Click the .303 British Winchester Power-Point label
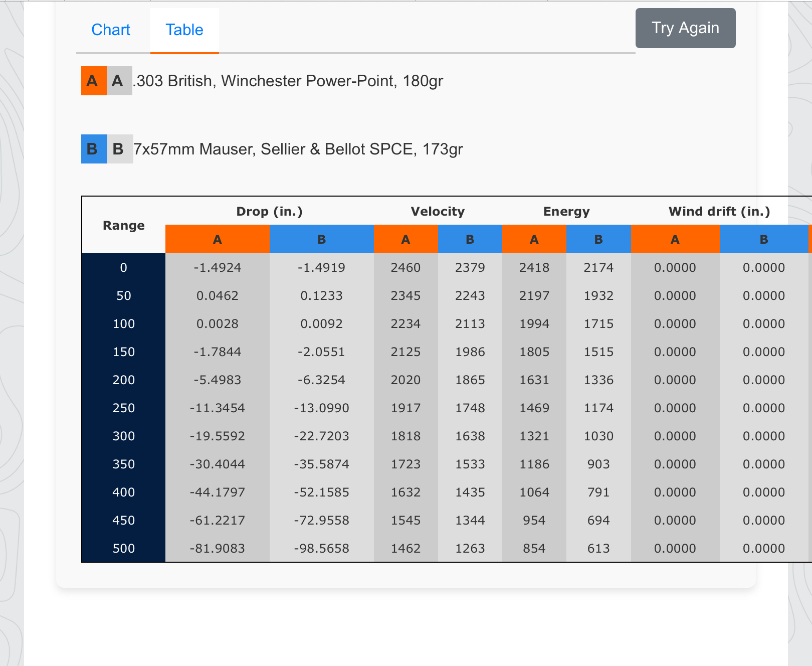The height and width of the screenshot is (666, 812). [288, 81]
